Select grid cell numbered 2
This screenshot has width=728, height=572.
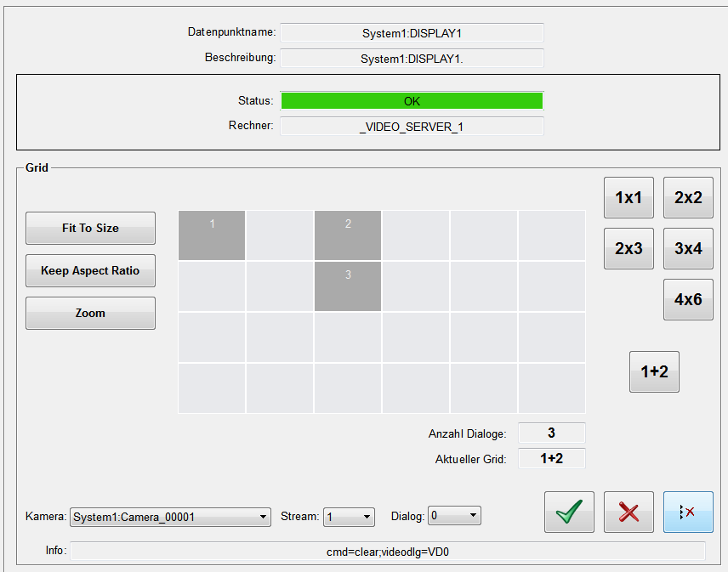click(348, 235)
